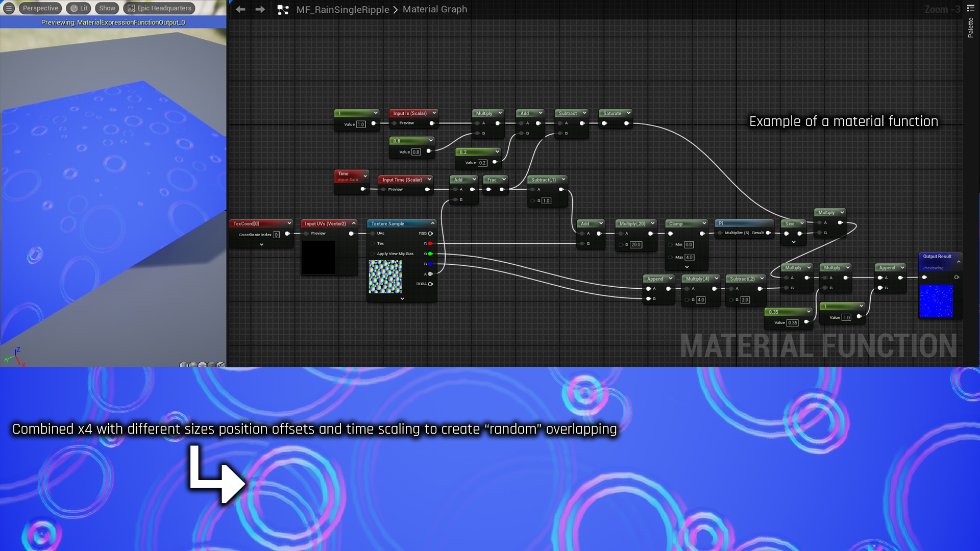
Task: Click the green G output pin on Texture Sample
Action: [x=430, y=254]
